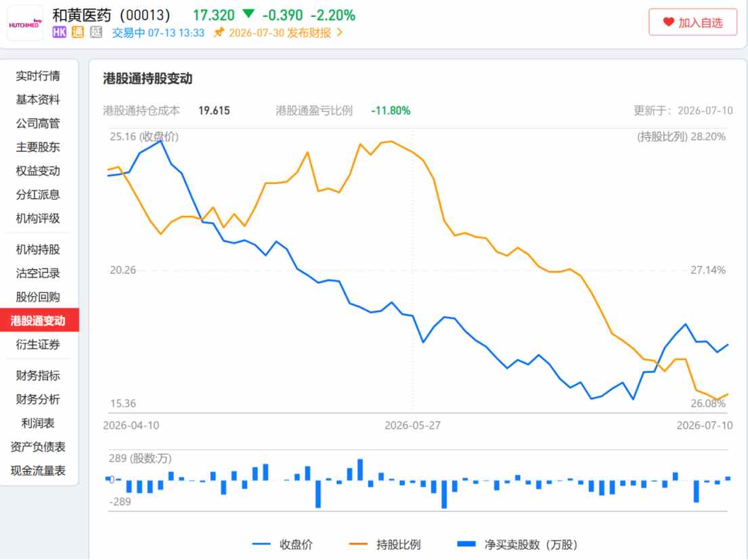The width and height of the screenshot is (748, 560).
Task: Click the 15.36 price axis label
Action: [123, 404]
